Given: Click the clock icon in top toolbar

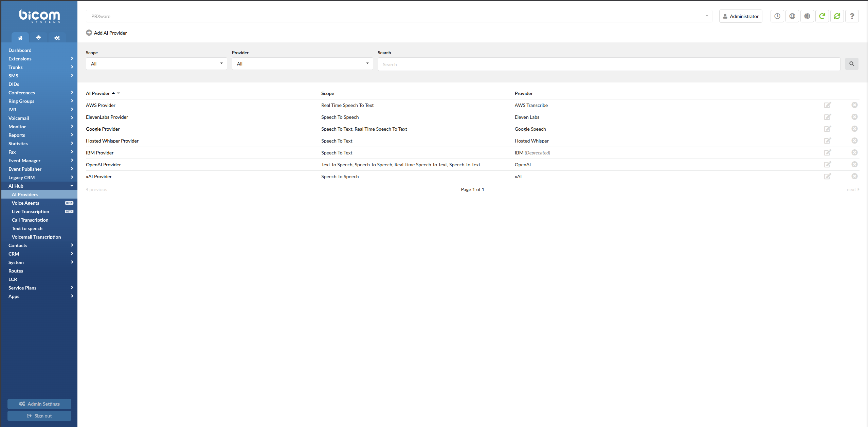Looking at the screenshot, I should (x=777, y=16).
